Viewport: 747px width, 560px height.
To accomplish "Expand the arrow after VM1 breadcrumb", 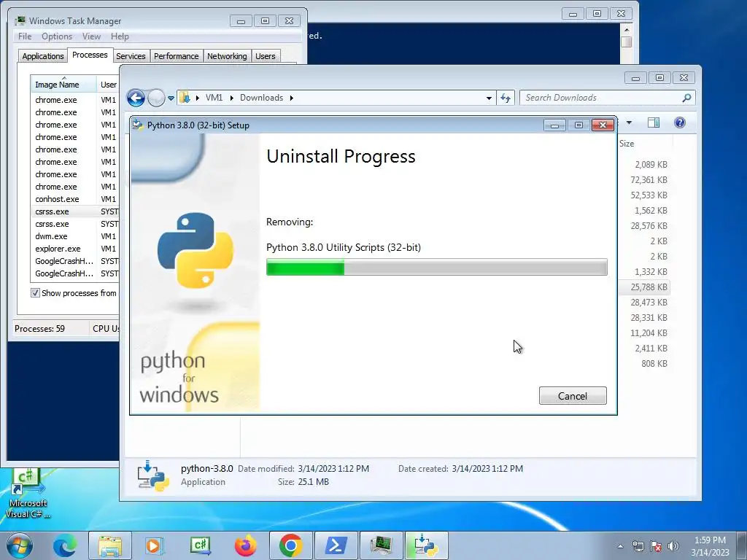I will (x=231, y=98).
